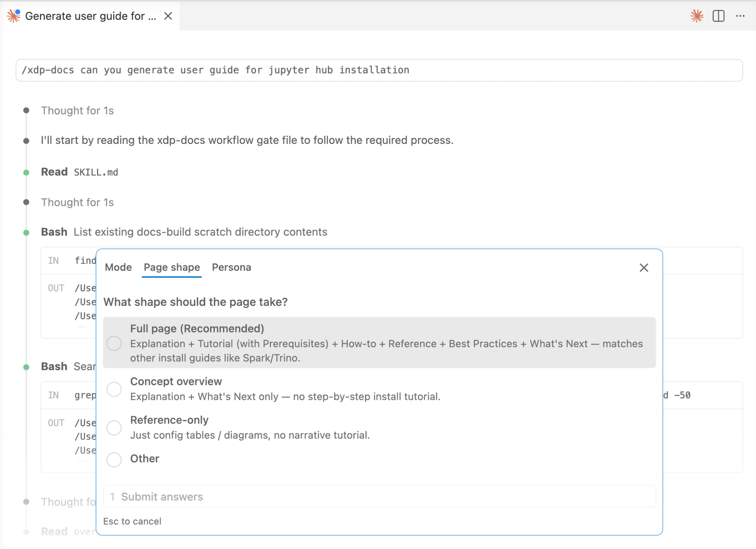This screenshot has width=756, height=549.
Task: Switch to the Mode tab
Action: point(118,267)
